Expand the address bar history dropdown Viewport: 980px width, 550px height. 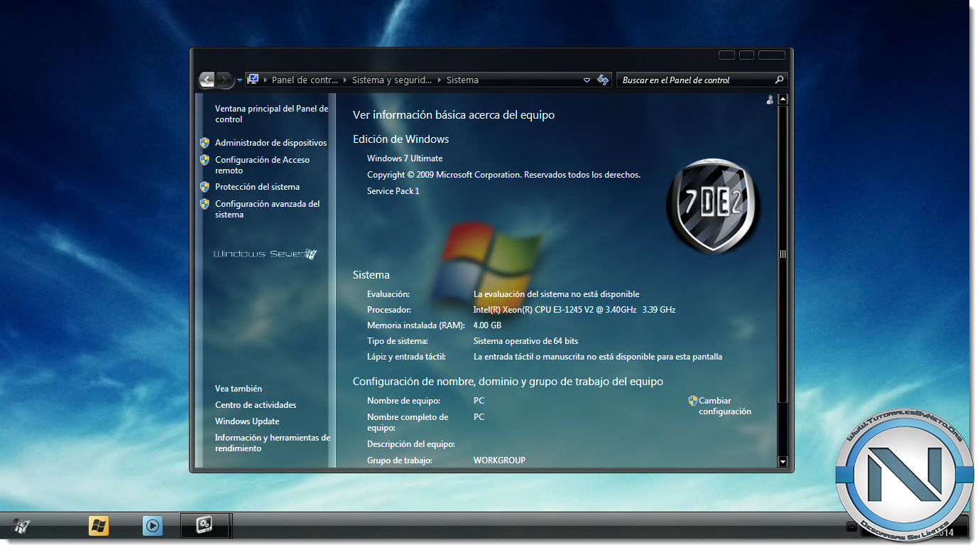(x=587, y=80)
